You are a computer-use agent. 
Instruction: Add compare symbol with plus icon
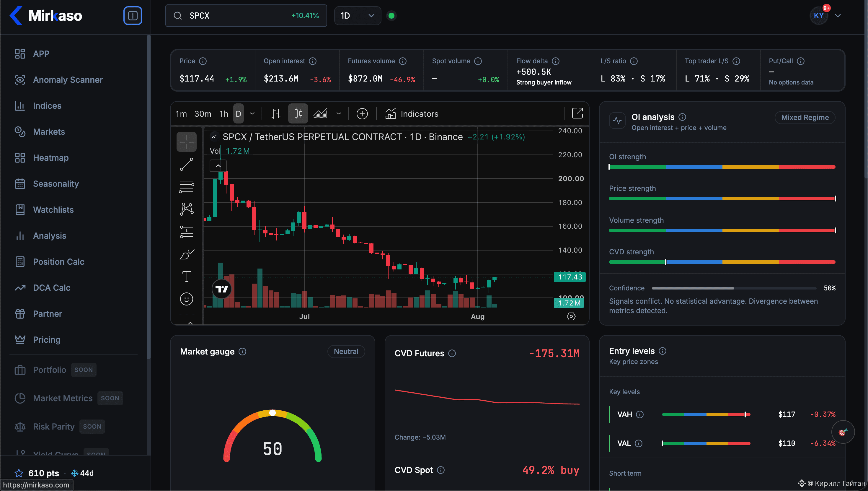362,114
